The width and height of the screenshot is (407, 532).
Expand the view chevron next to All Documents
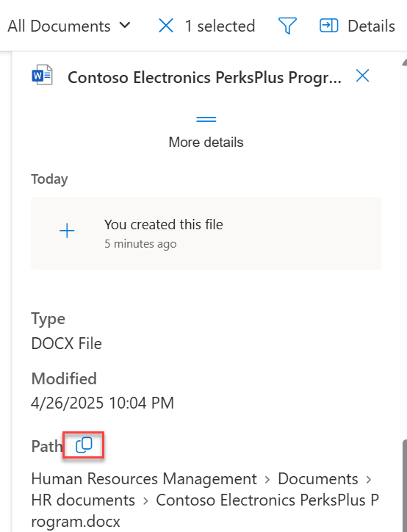click(x=125, y=26)
